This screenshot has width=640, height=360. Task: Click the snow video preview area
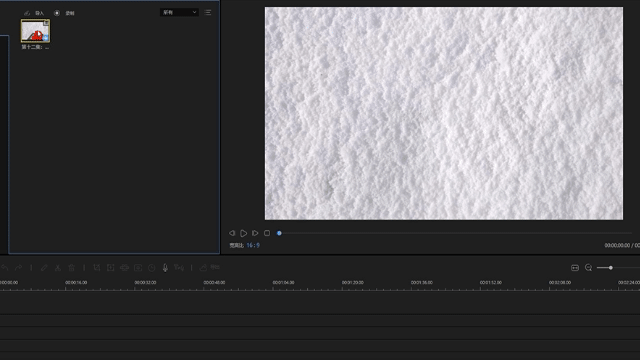[444, 113]
